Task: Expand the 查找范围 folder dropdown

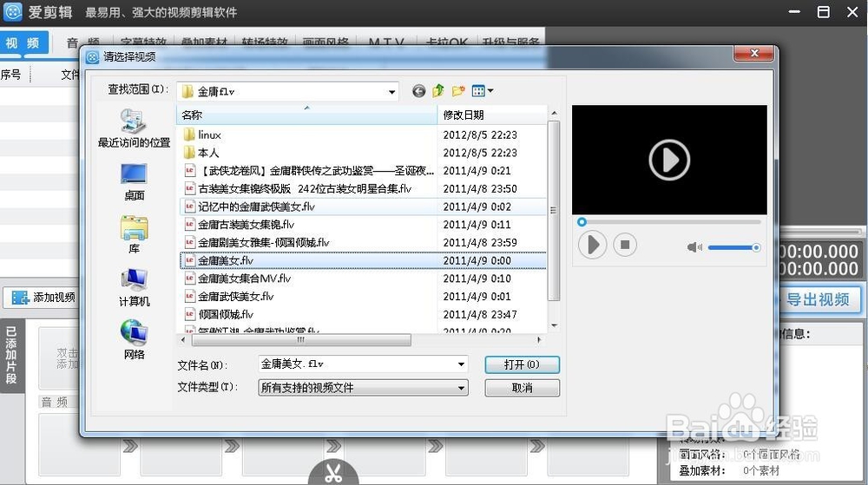Action: 392,91
